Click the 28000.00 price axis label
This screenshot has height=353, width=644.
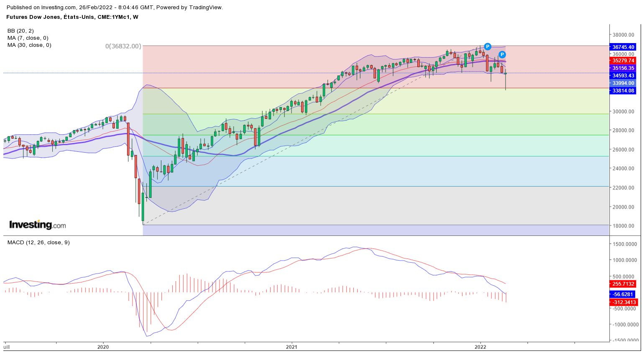[x=623, y=130]
